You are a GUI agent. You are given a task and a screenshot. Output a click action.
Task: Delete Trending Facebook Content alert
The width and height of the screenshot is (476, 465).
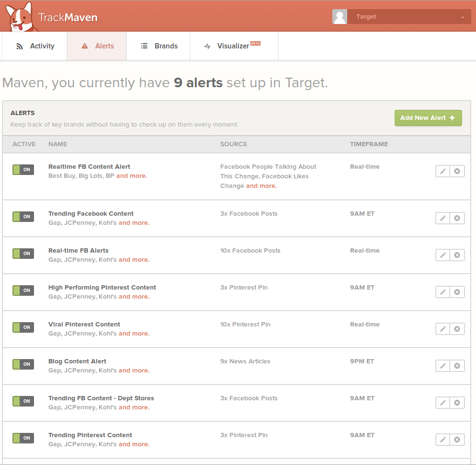(457, 218)
